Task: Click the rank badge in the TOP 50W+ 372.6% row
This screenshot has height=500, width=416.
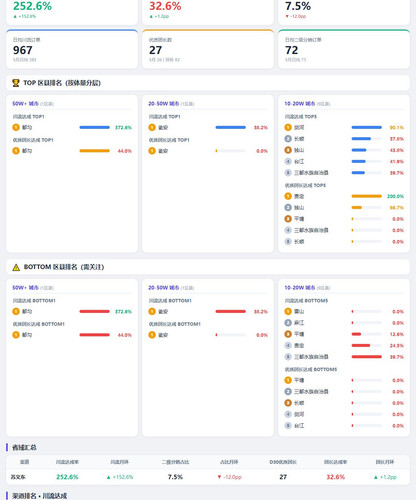Action: (16, 127)
